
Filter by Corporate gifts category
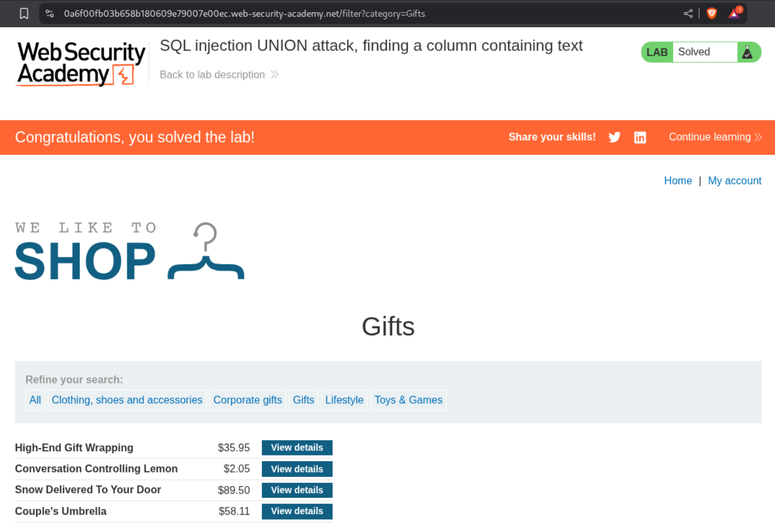click(x=247, y=400)
